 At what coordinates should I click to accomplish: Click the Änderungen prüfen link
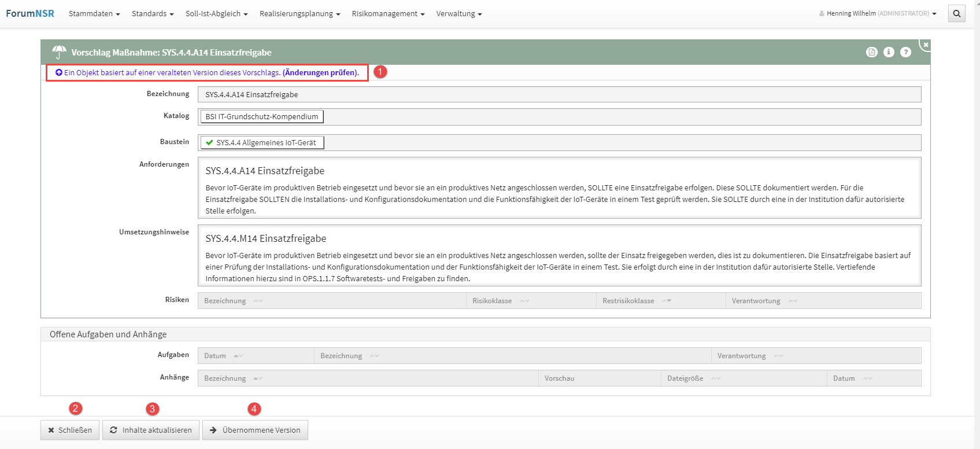click(x=320, y=73)
